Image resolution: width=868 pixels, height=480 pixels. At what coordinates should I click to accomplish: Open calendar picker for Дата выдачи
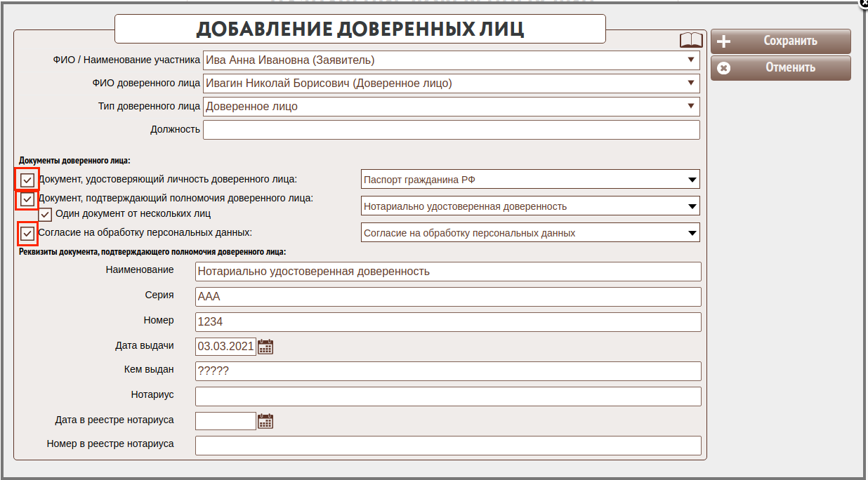[265, 346]
